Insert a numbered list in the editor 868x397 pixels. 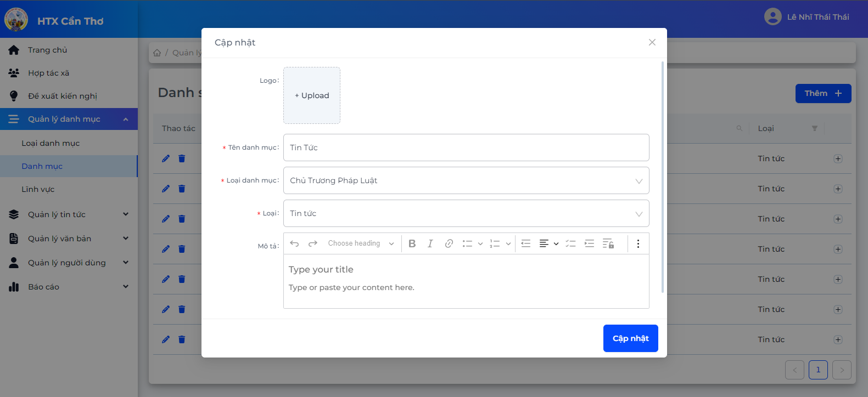[495, 243]
